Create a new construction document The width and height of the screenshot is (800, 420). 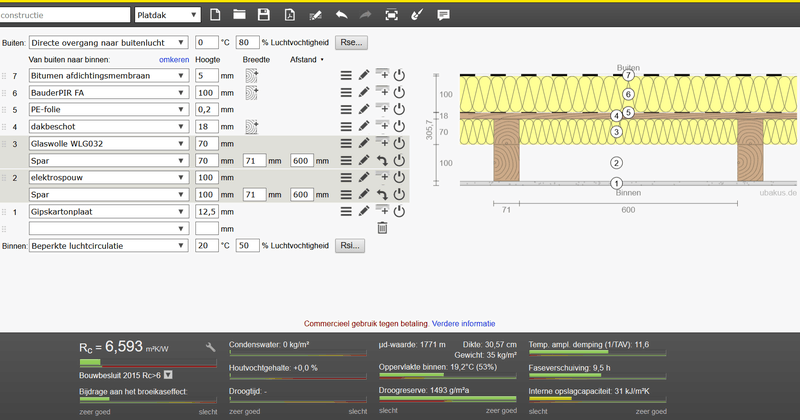coord(215,15)
